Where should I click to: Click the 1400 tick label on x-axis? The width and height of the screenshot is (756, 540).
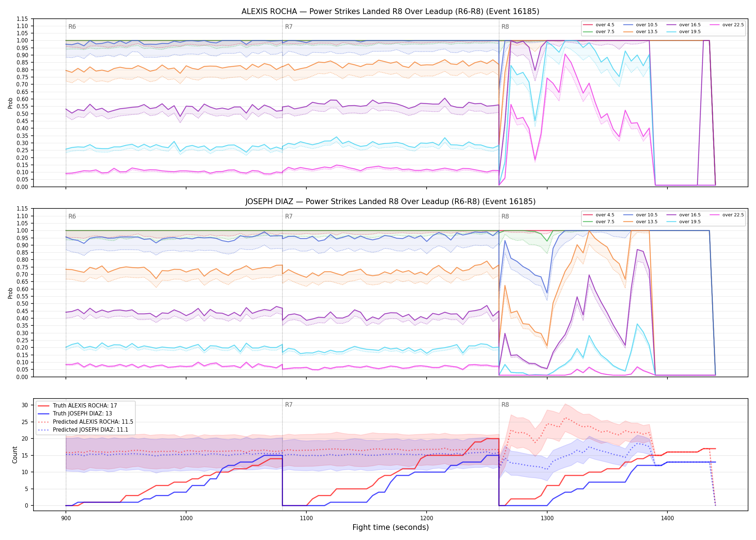(x=667, y=518)
